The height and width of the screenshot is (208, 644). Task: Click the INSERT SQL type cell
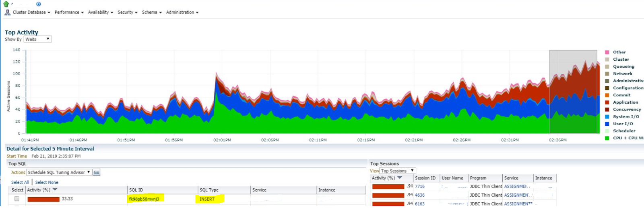207,199
